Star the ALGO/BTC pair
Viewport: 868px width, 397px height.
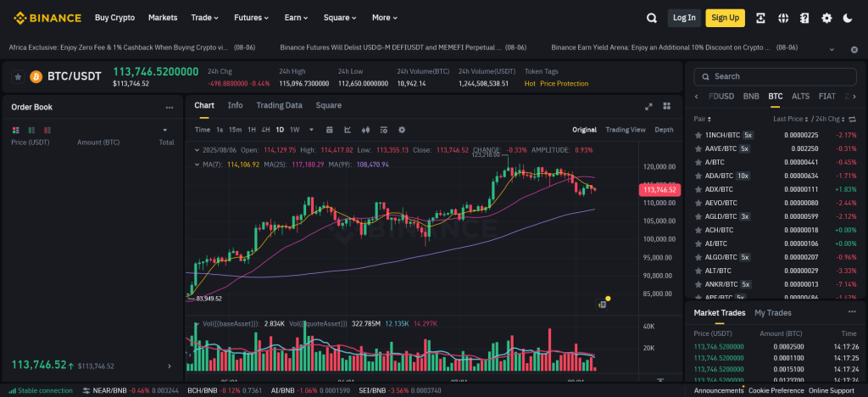tap(698, 257)
